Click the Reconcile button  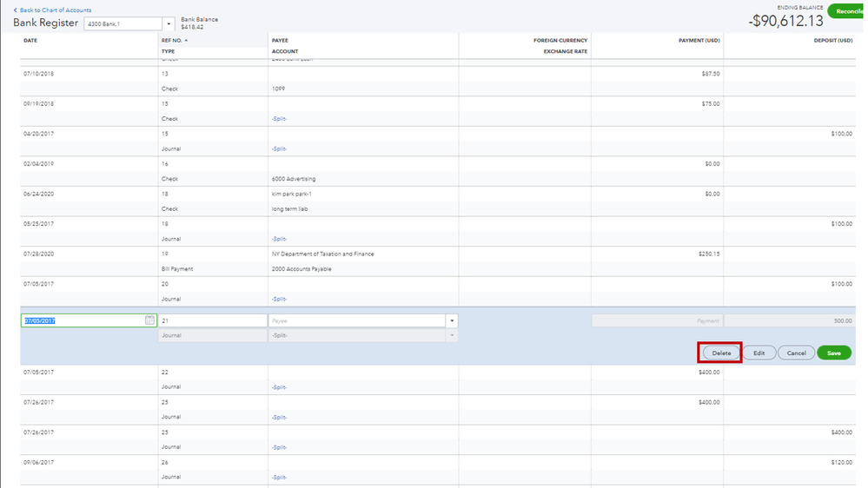point(847,11)
